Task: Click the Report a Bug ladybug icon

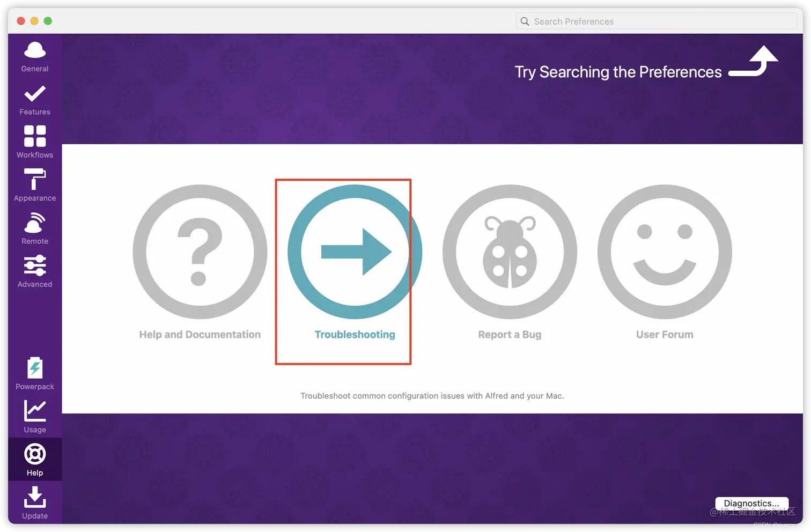Action: click(510, 252)
